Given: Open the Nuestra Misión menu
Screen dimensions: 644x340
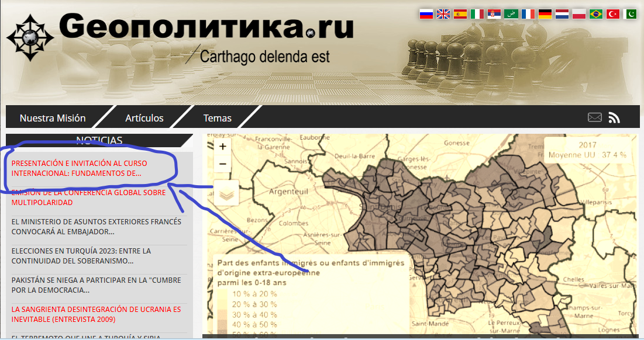Looking at the screenshot, I should [53, 118].
